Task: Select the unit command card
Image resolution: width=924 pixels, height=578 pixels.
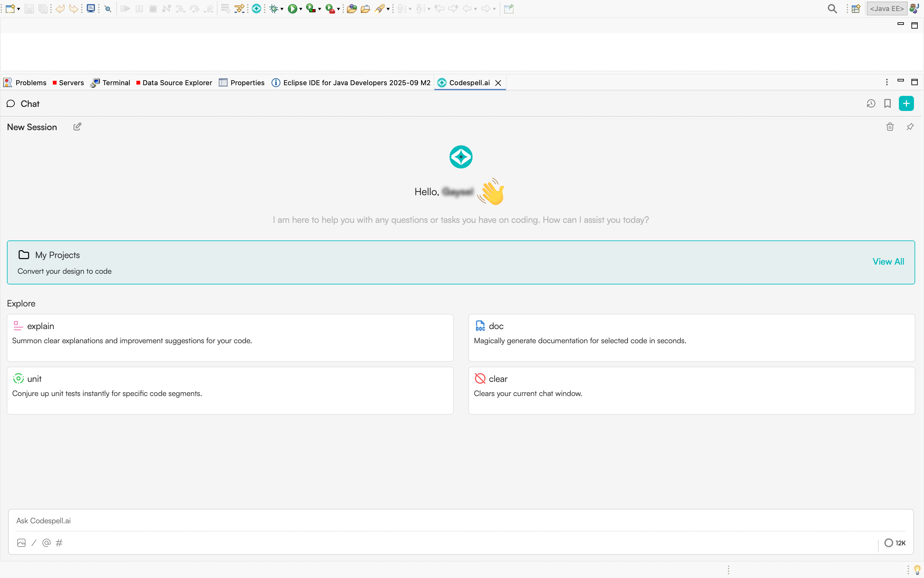Action: 230,391
